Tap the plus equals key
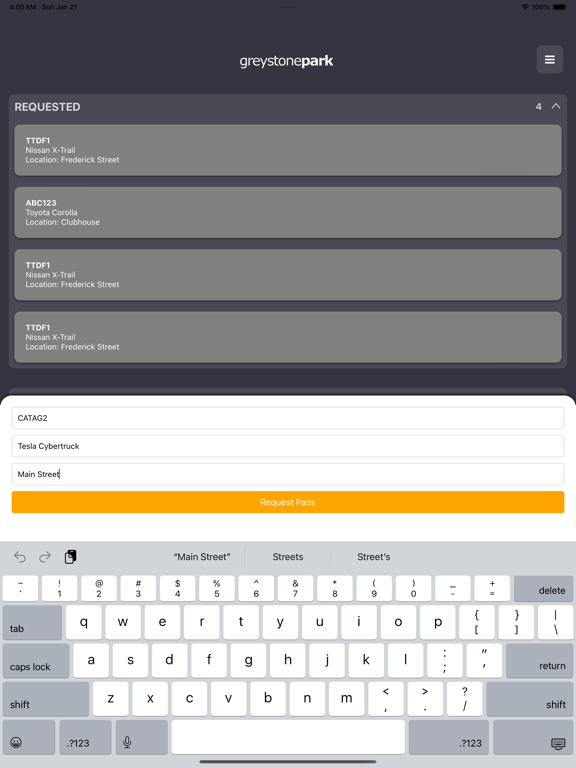Viewport: 576px width, 768px height. tap(492, 588)
